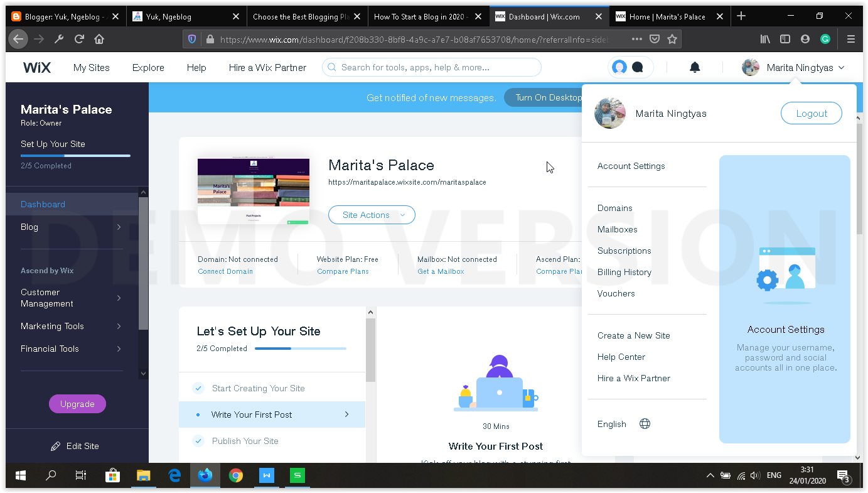Expand Customer Management sidebar item

(x=119, y=298)
